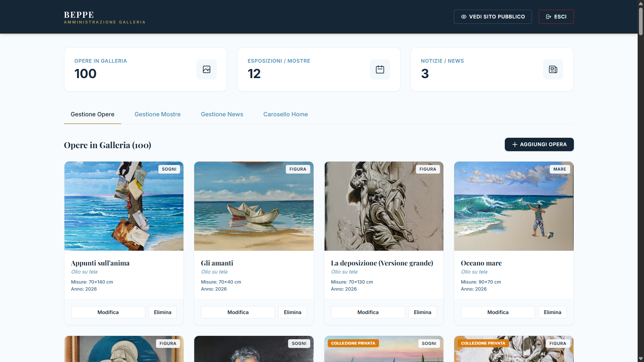Click the logout icon beside Esci

coord(549,17)
